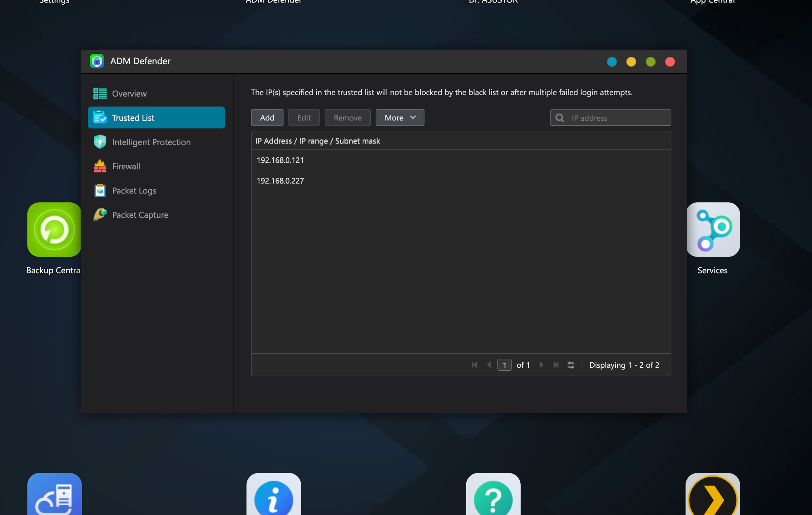
Task: Click the Edit button
Action: point(304,118)
